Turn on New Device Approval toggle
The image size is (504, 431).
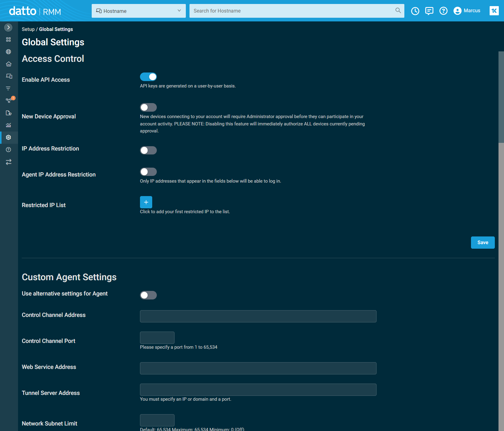[148, 107]
